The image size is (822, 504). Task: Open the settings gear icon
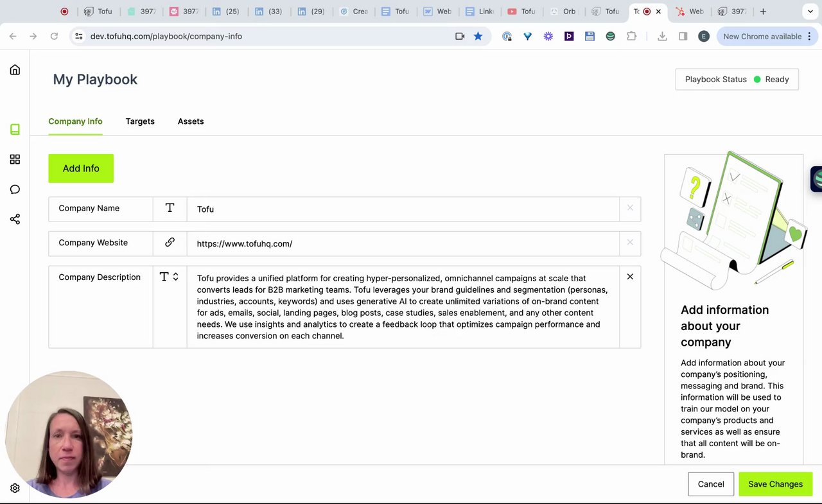15,488
